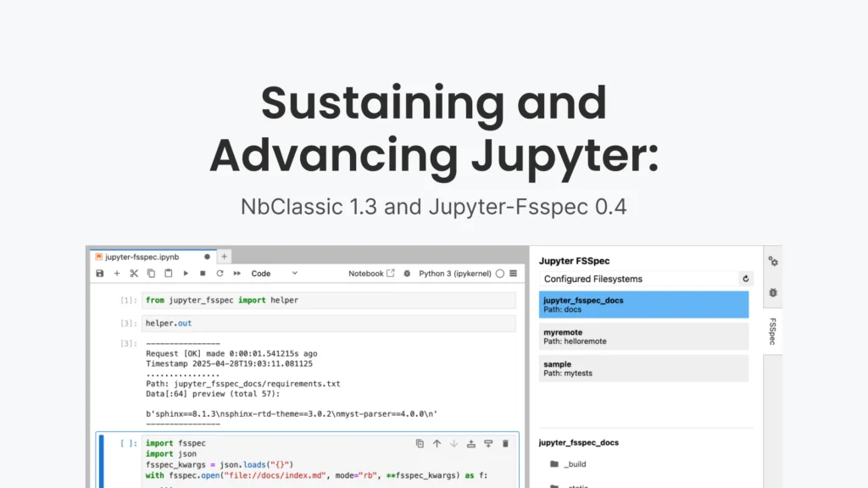Select the myremote filesystem

coord(643,336)
